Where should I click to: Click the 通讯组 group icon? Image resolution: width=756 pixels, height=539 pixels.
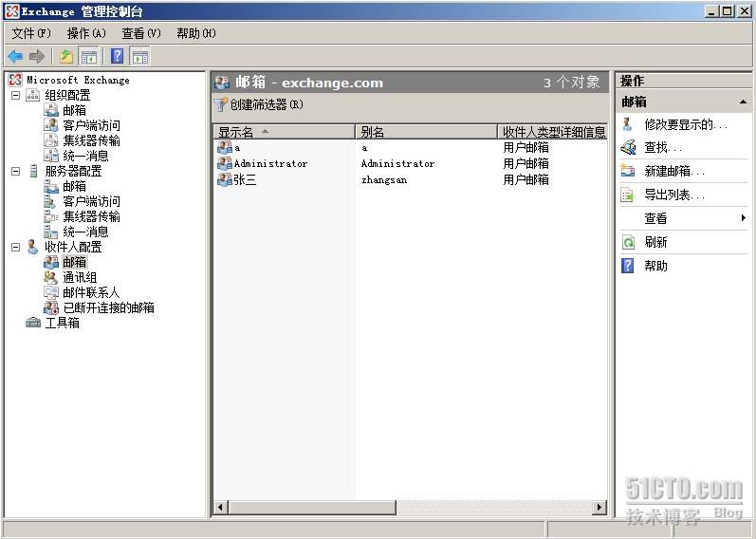(50, 277)
